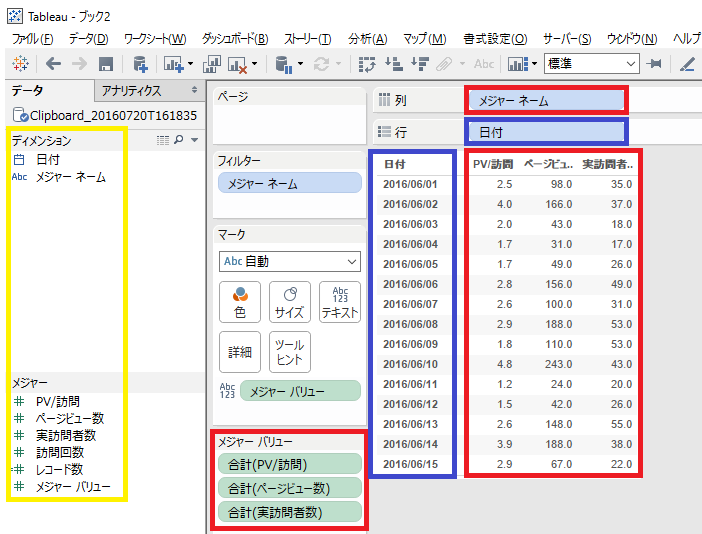The image size is (702, 534).
Task: Clear the sheet icon
Action: coord(237,64)
